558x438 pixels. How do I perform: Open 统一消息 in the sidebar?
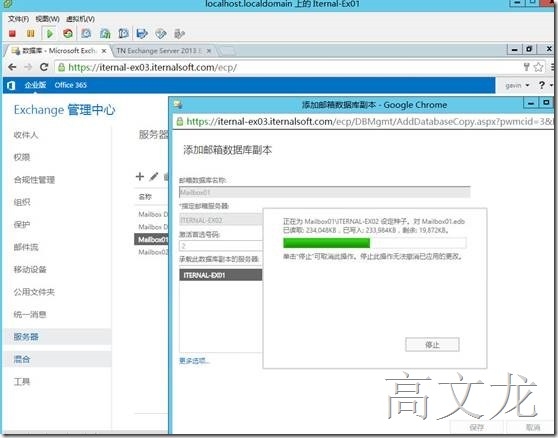tap(30, 314)
